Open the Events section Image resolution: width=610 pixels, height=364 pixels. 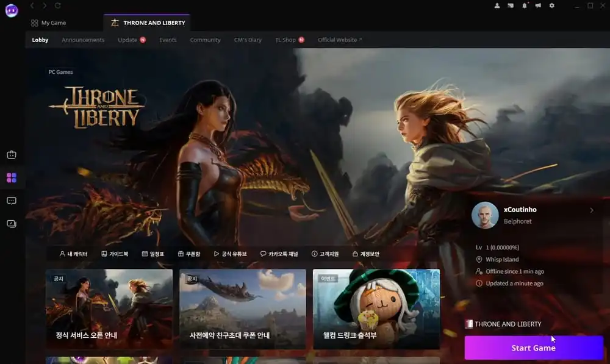[x=168, y=40]
